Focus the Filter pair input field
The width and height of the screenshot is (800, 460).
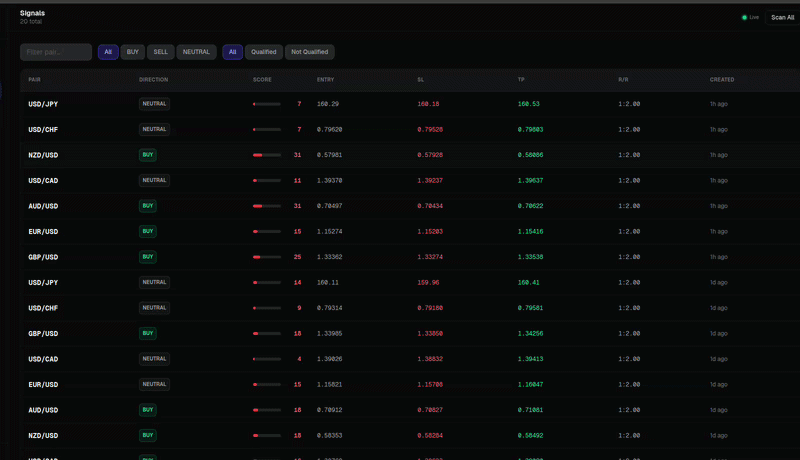56,52
